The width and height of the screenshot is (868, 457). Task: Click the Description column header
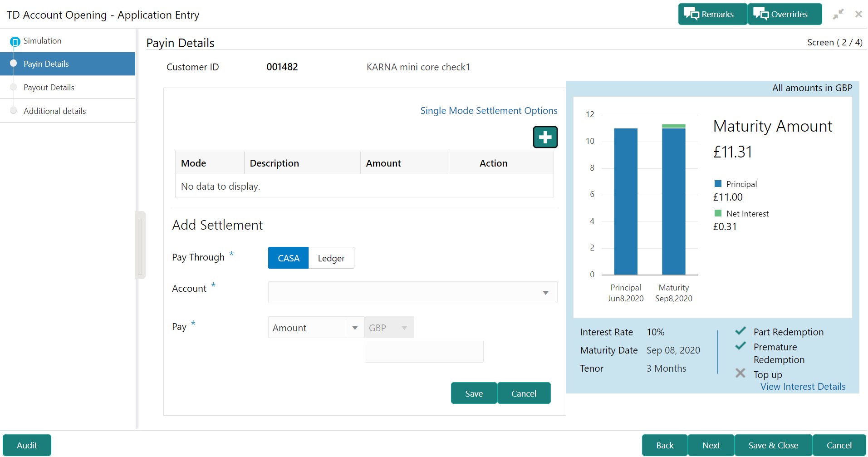302,163
